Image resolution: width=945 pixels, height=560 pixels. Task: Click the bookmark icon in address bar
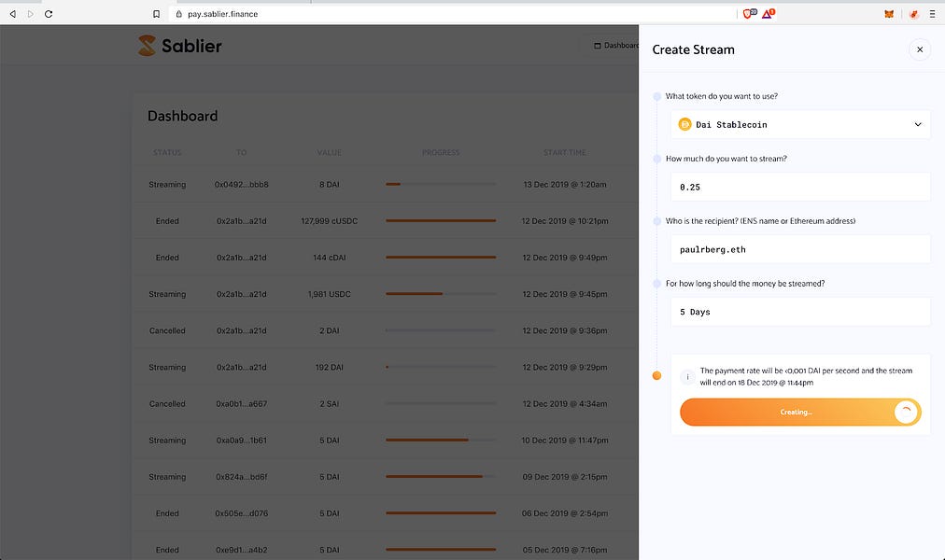coord(157,14)
